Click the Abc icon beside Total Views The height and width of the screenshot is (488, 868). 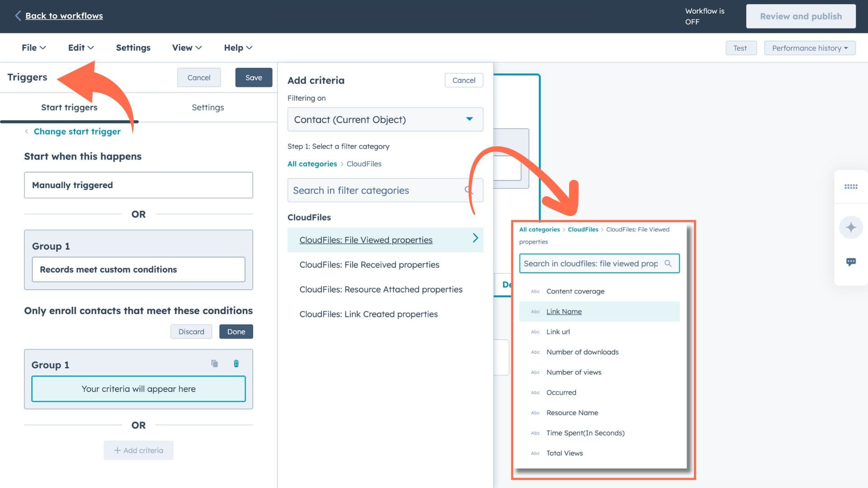[x=535, y=453]
